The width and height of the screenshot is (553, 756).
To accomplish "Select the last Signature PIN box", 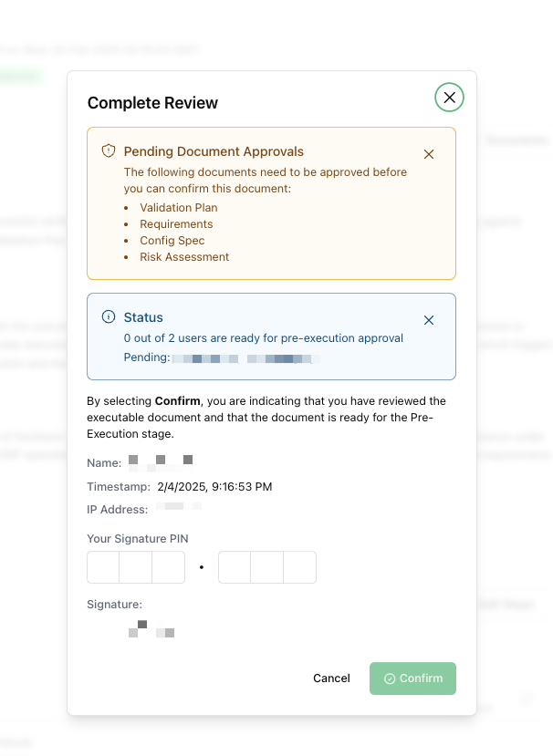I will pyautogui.click(x=299, y=567).
